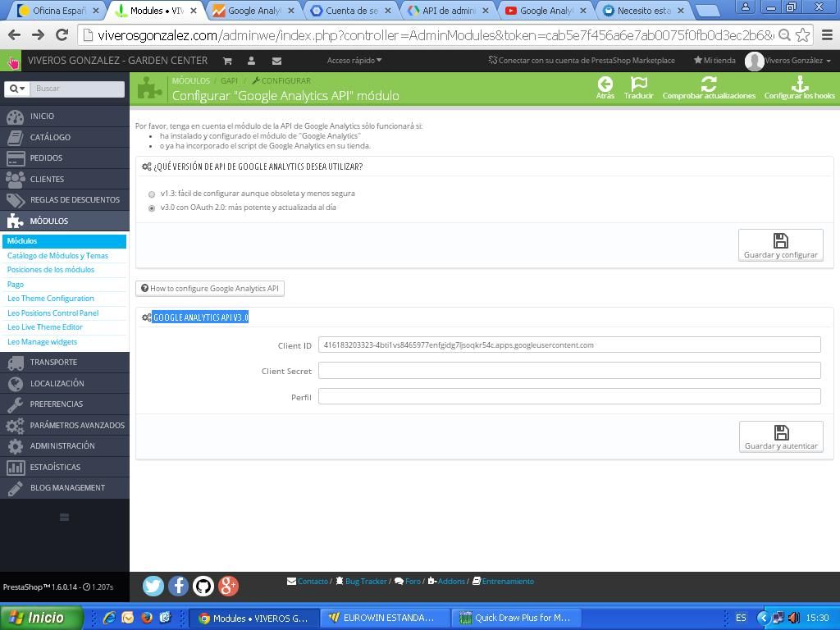The width and height of the screenshot is (840, 630).
Task: Open the search type dropdown in sidebar
Action: coord(16,89)
